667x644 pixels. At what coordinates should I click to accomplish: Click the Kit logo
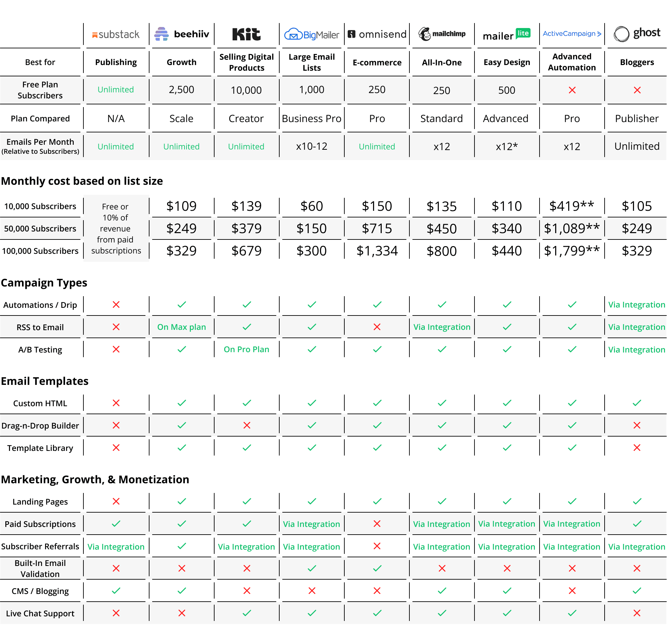point(246,34)
